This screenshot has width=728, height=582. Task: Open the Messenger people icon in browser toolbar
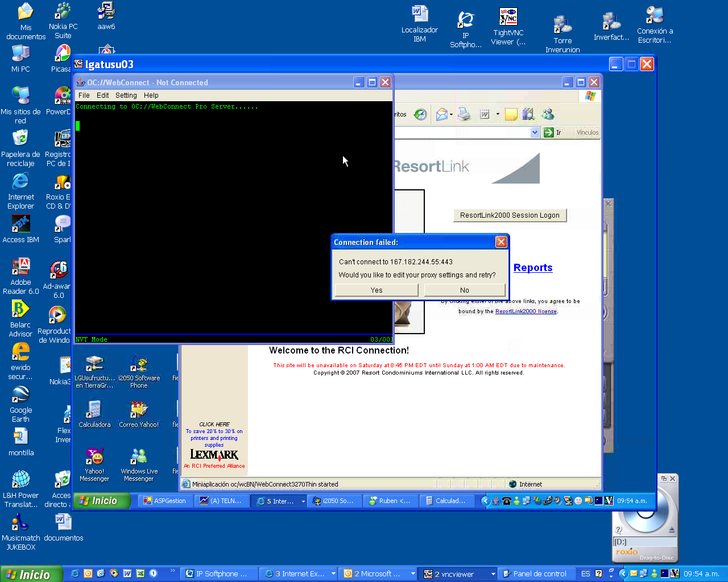pos(548,115)
